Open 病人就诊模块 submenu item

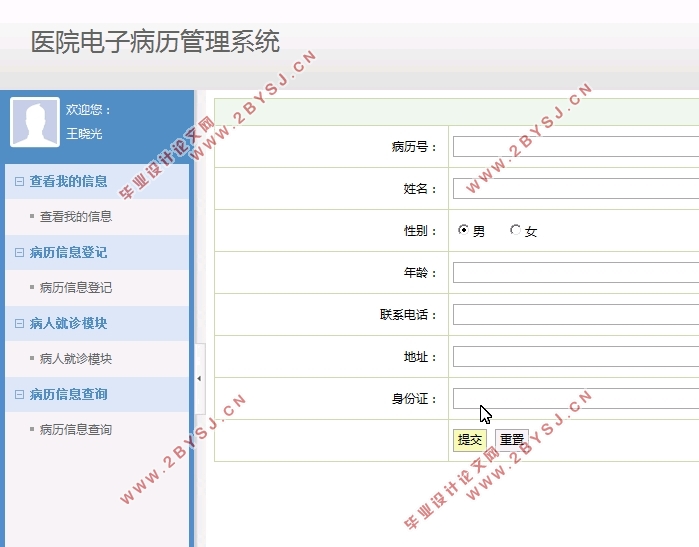point(76,358)
